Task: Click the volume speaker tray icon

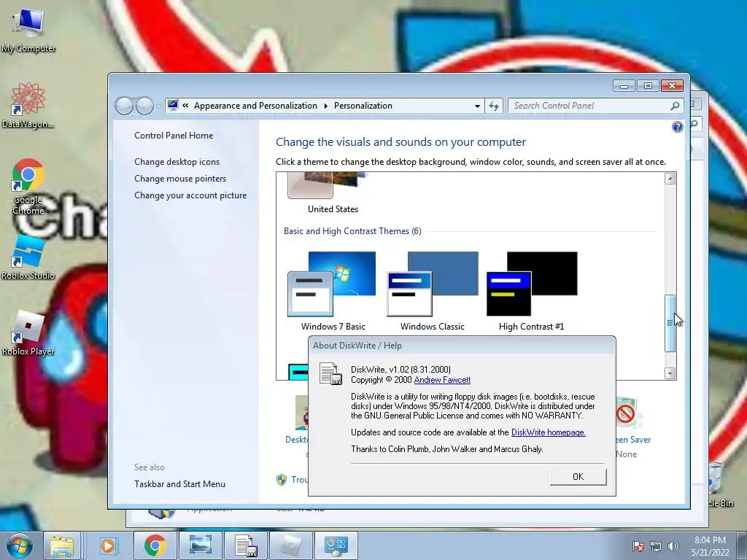Action: click(x=673, y=546)
